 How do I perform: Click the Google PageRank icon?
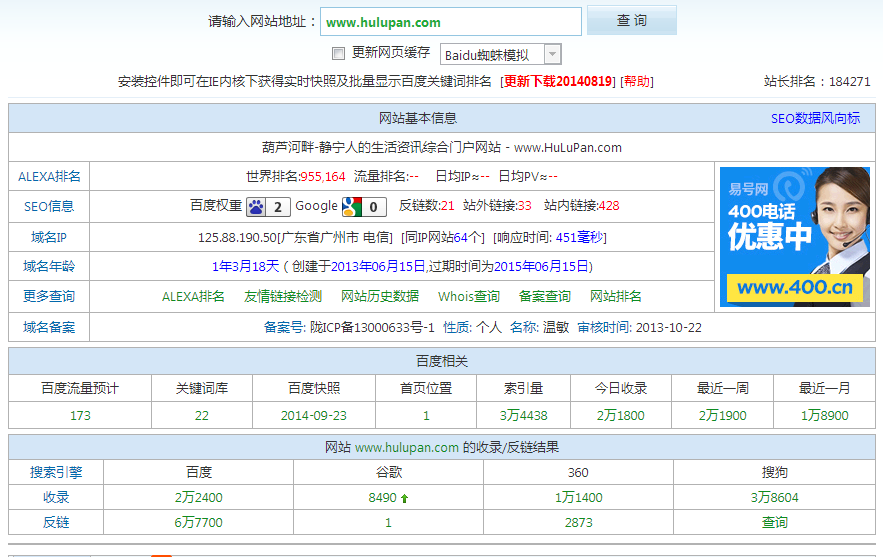(x=364, y=207)
